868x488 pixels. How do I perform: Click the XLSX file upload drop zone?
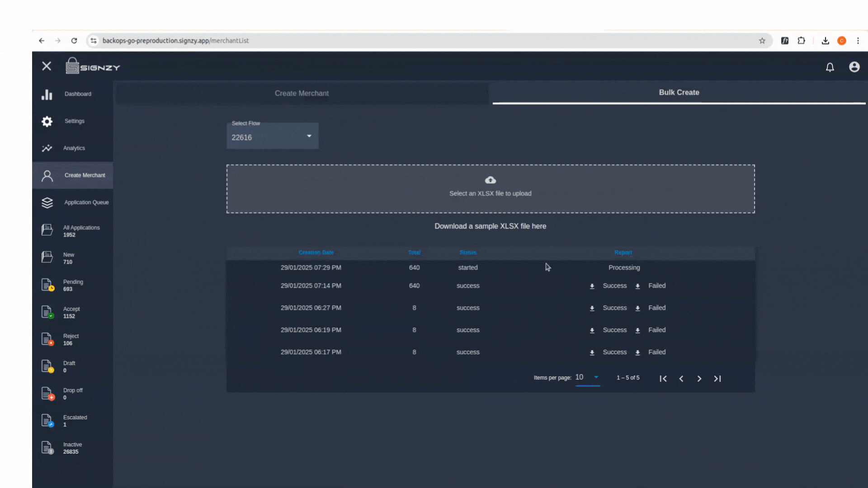pos(491,189)
